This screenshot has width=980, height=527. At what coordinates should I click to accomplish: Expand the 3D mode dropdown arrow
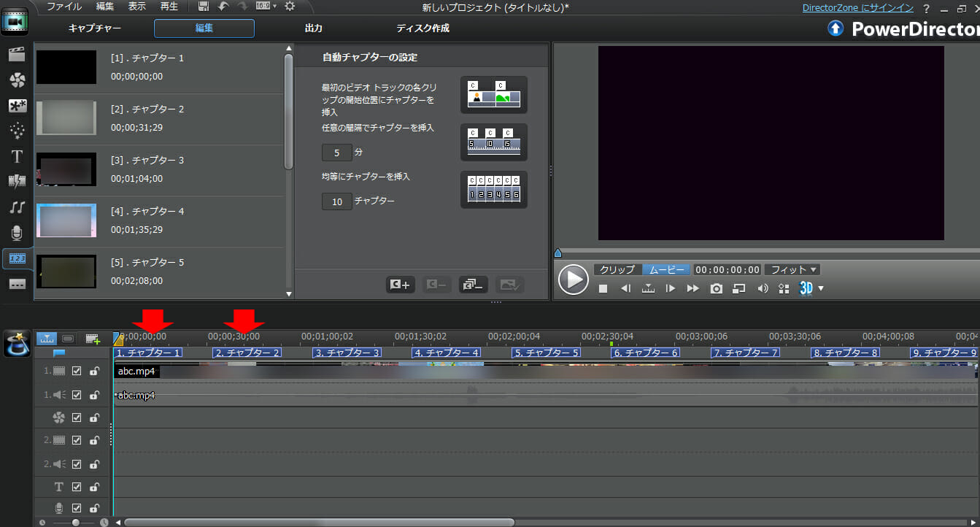[821, 288]
